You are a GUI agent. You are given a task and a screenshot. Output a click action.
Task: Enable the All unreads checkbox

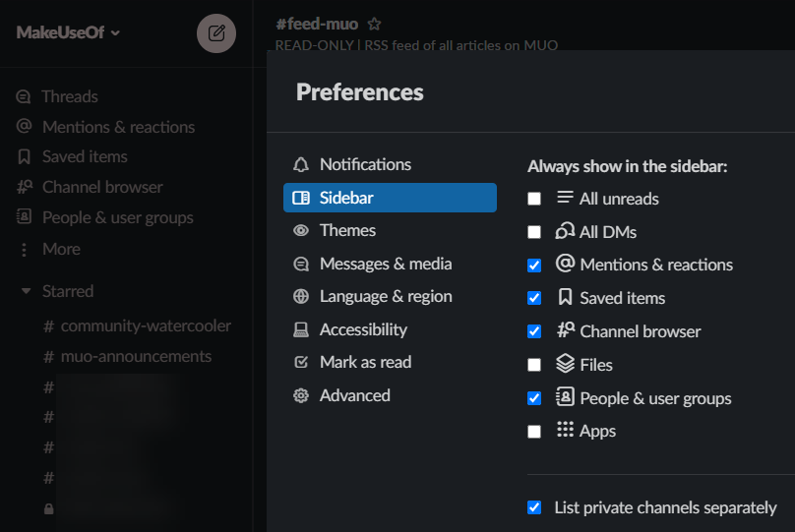tap(534, 199)
